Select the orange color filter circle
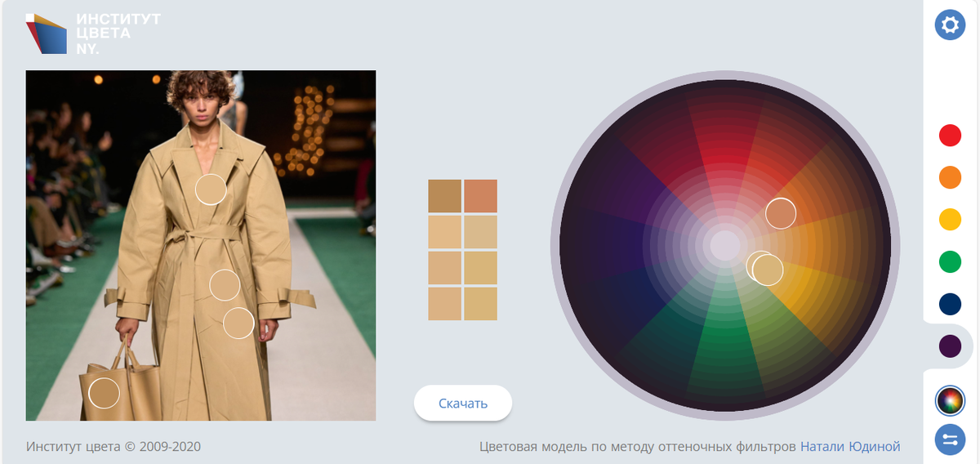 click(x=950, y=177)
